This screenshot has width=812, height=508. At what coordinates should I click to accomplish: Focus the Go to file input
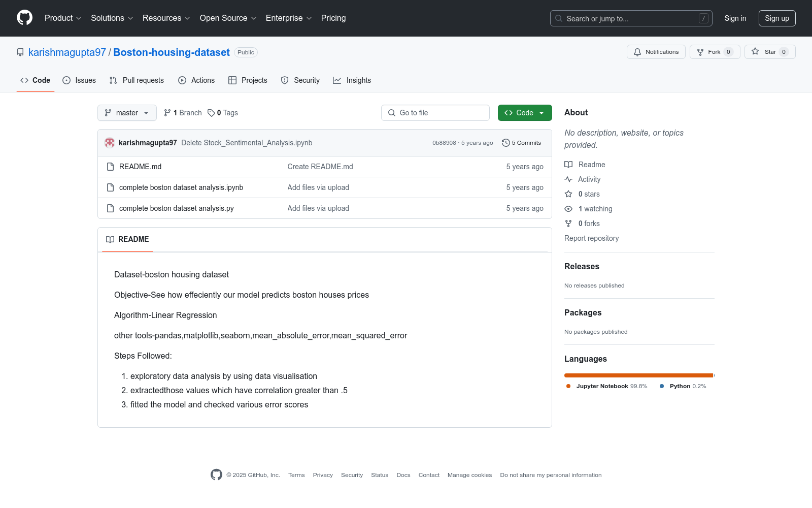coord(435,113)
